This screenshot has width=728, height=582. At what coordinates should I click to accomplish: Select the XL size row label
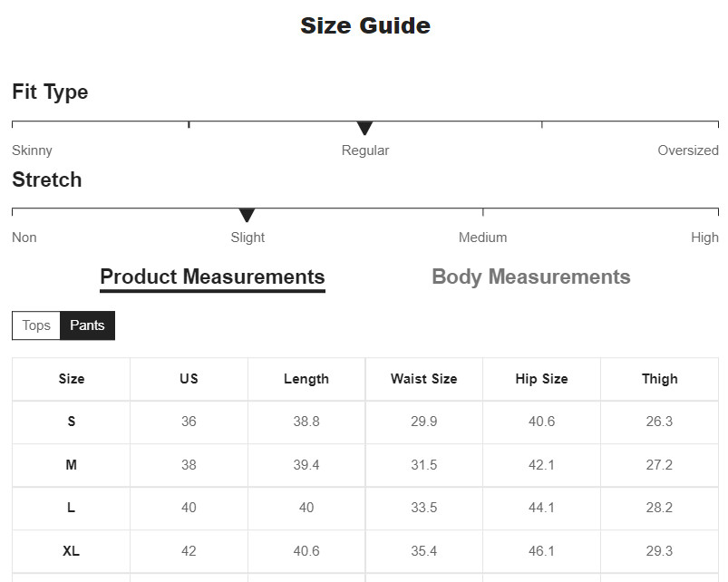[72, 551]
